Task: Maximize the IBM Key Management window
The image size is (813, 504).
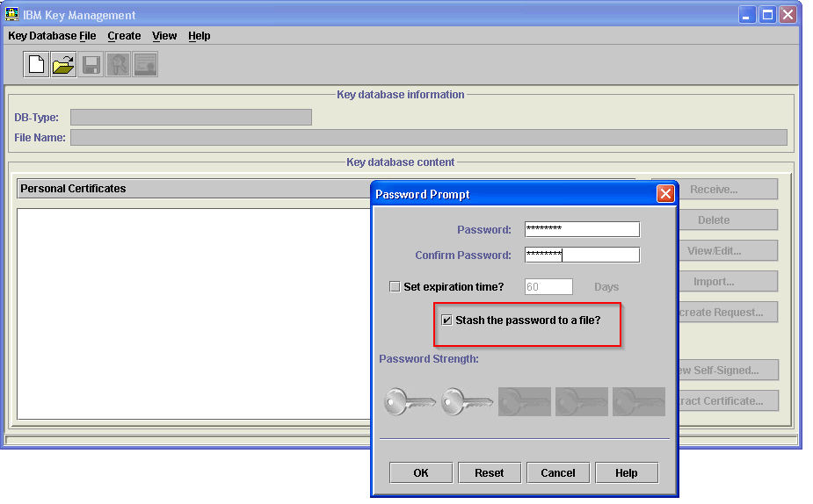Action: point(767,15)
